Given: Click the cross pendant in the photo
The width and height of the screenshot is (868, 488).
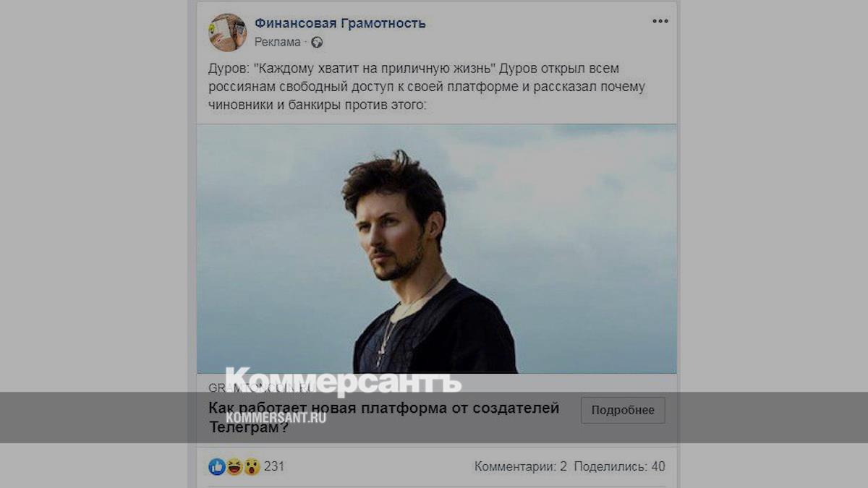Looking at the screenshot, I should coord(378,359).
